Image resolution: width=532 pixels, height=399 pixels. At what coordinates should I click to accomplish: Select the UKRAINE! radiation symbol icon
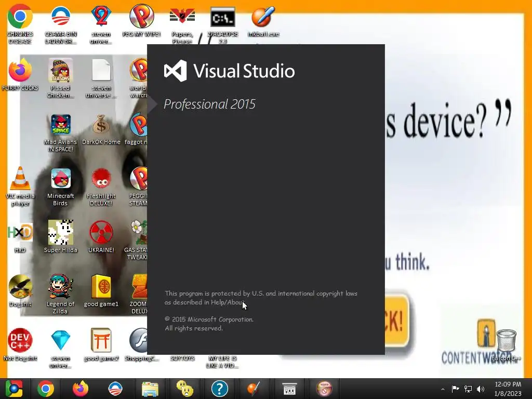(x=101, y=236)
